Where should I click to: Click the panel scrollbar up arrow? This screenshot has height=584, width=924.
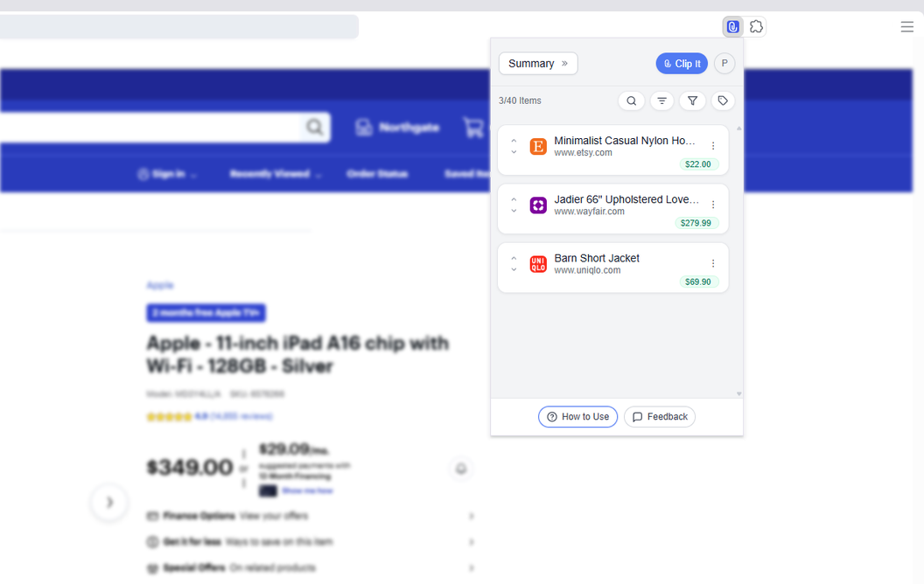pos(739,128)
